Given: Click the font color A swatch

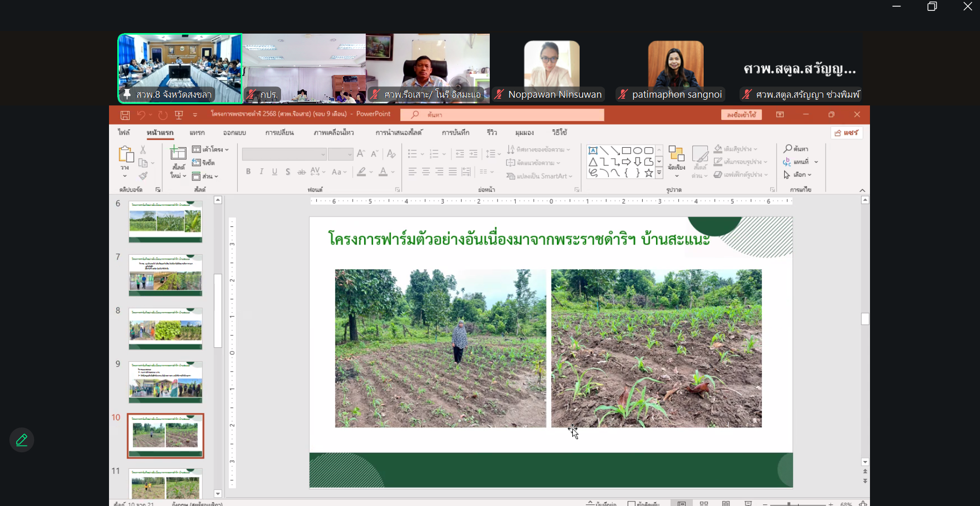Looking at the screenshot, I should (383, 172).
